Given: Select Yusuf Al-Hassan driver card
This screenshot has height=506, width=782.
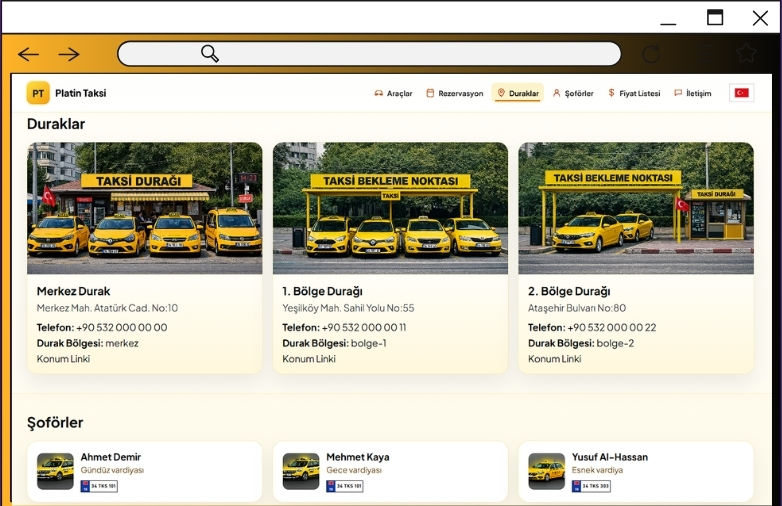Looking at the screenshot, I should (635, 471).
